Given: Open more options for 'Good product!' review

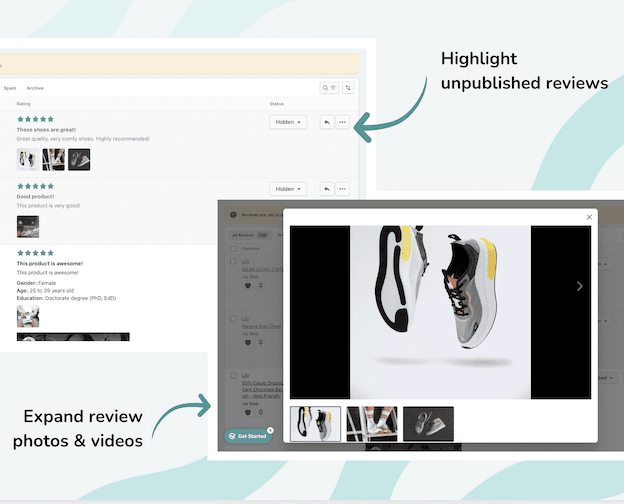Looking at the screenshot, I should [343, 189].
